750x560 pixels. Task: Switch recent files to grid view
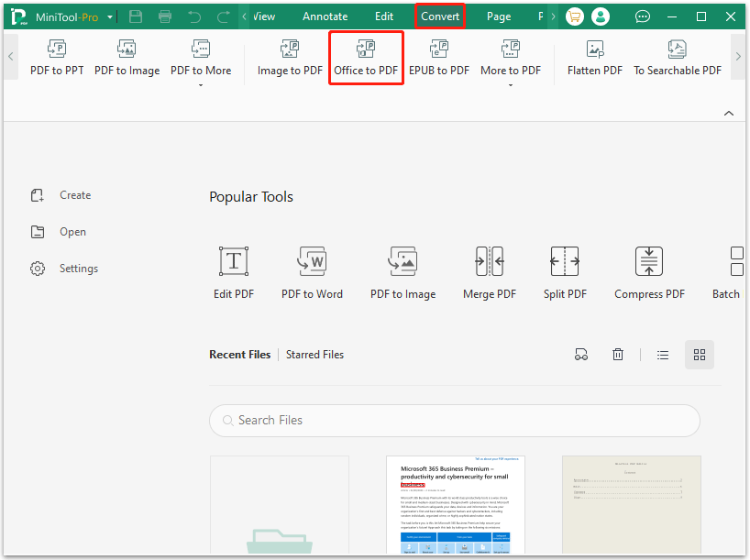click(x=700, y=355)
